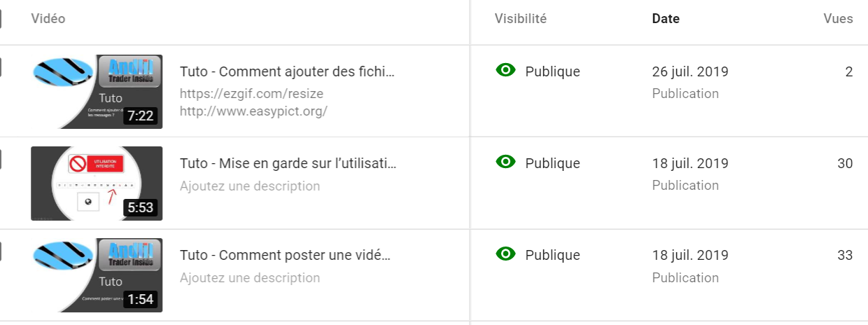This screenshot has width=868, height=325.
Task: Tick checkbox for 'Comment ajouter des fichi…' video
Action: coord(1,67)
